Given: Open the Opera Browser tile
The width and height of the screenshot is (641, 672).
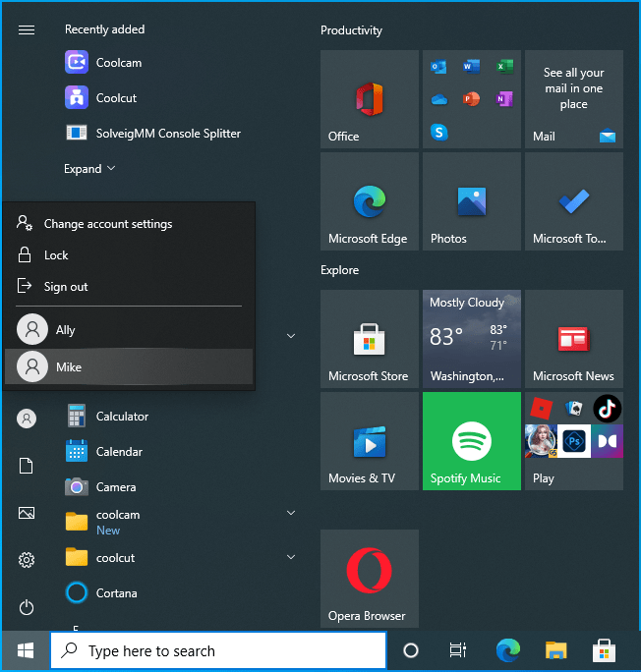Looking at the screenshot, I should pos(369,579).
